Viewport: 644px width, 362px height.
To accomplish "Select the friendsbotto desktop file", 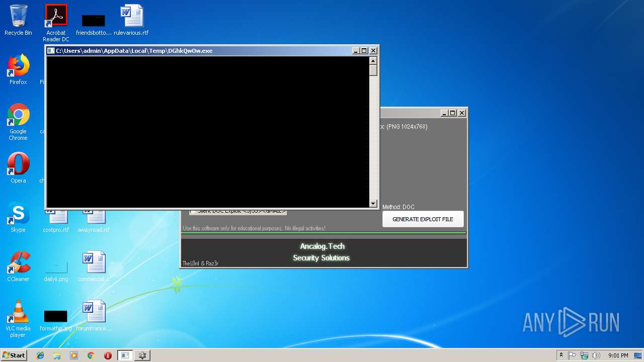I will [94, 23].
